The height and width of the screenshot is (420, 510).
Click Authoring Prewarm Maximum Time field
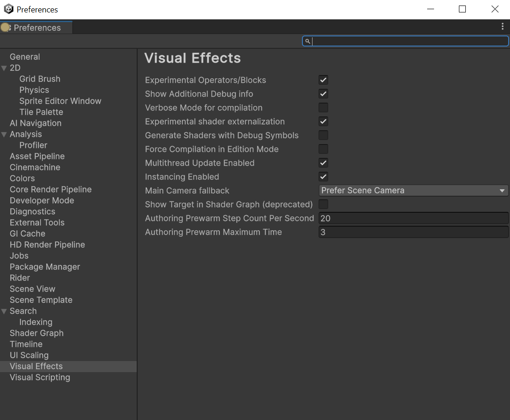point(413,232)
